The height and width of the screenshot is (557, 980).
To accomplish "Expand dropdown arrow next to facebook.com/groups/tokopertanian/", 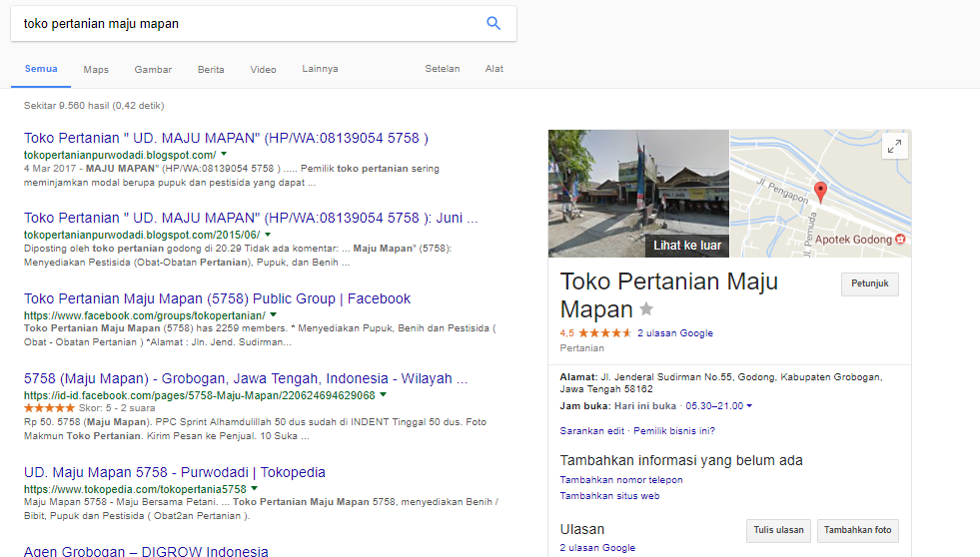I will (273, 315).
